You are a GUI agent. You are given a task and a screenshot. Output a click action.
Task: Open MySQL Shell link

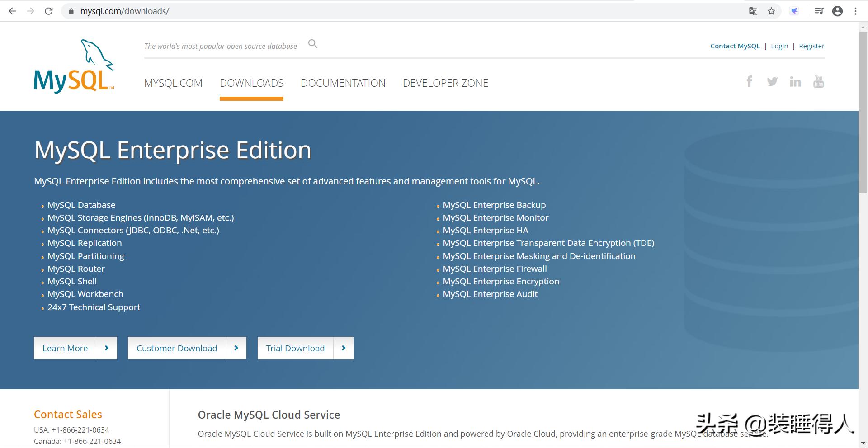(72, 281)
